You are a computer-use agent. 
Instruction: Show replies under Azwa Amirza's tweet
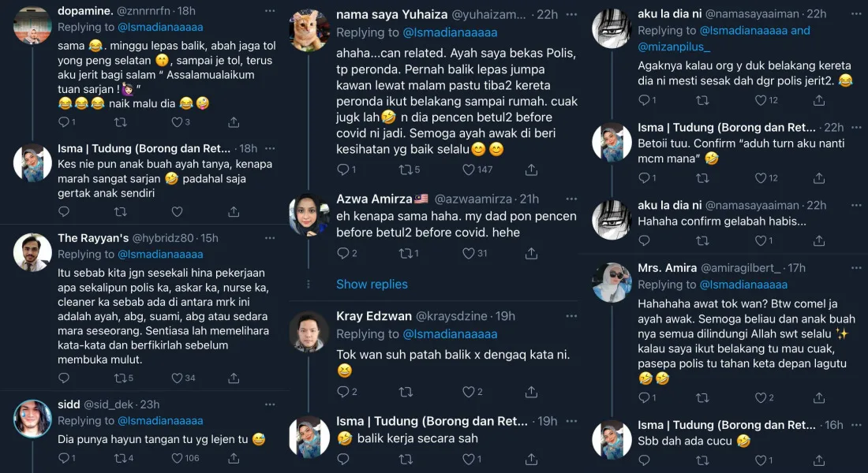coord(372,284)
